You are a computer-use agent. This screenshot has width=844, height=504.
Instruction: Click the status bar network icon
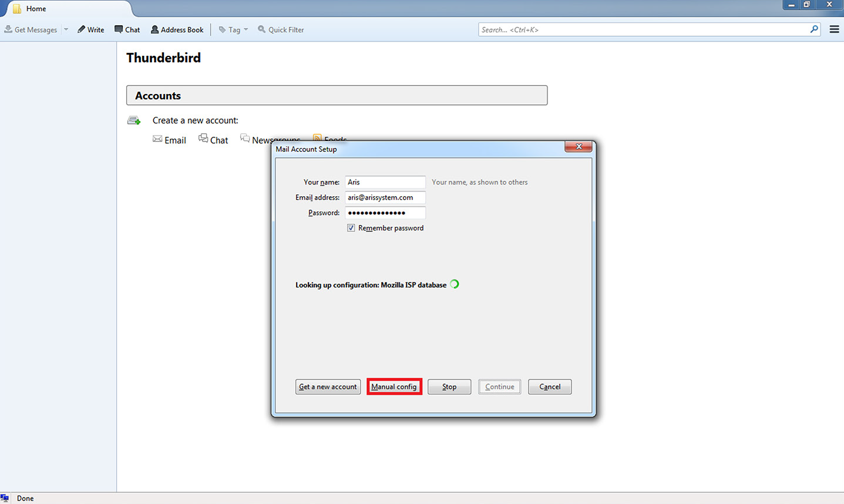point(5,498)
